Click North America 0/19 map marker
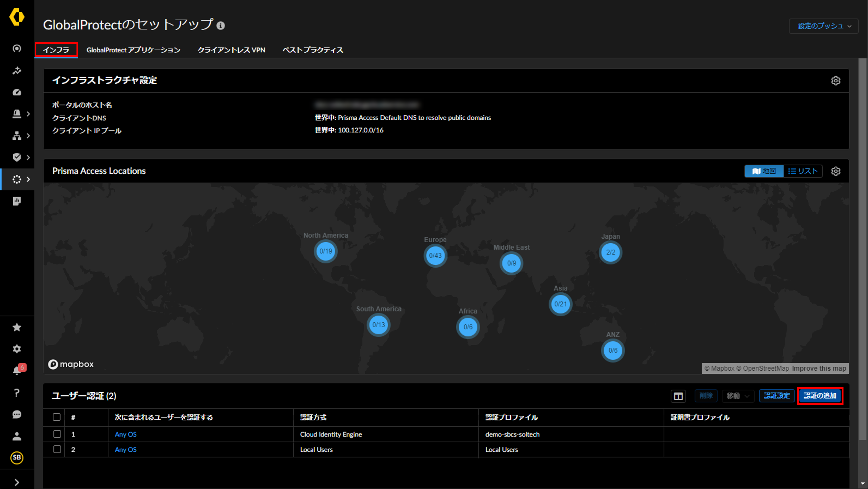Viewport: 868px width, 489px height. pos(325,251)
